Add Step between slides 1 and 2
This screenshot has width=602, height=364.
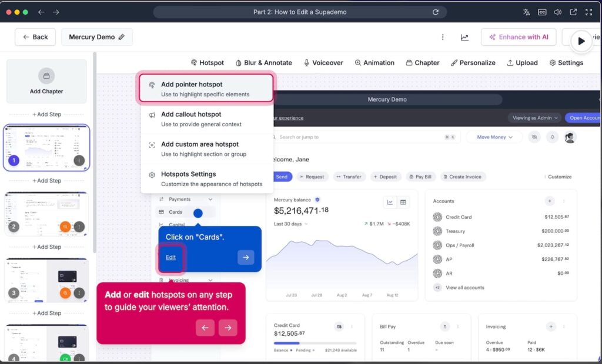point(46,181)
